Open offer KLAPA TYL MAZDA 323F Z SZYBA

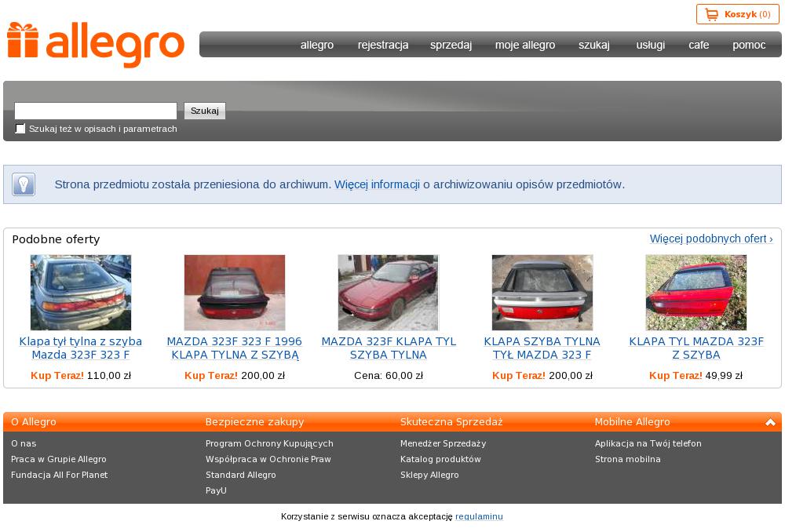click(x=696, y=348)
